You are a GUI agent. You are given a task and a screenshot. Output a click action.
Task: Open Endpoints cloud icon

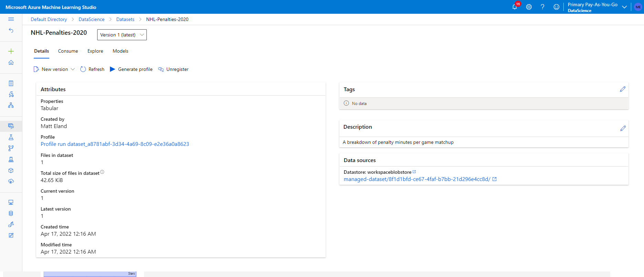pos(11,181)
